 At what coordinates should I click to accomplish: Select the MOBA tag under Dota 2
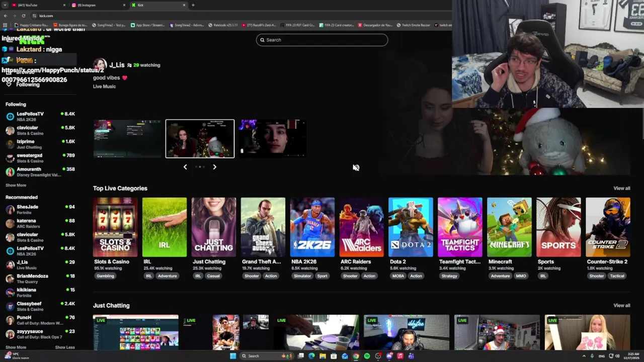[398, 276]
